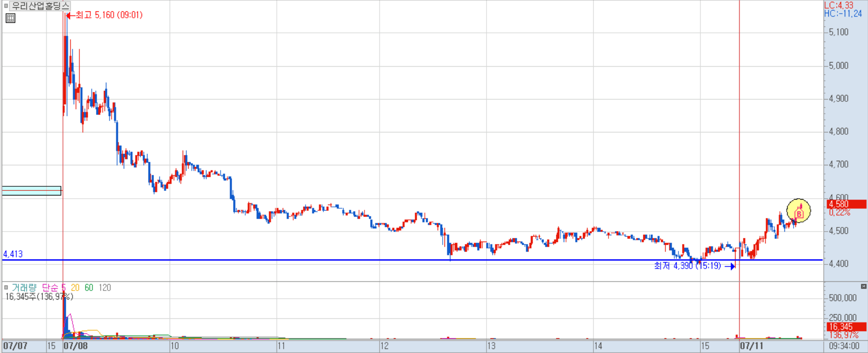Toggle the square box beside 우리산업홀딩스
The image size is (868, 353).
pyautogui.click(x=6, y=6)
